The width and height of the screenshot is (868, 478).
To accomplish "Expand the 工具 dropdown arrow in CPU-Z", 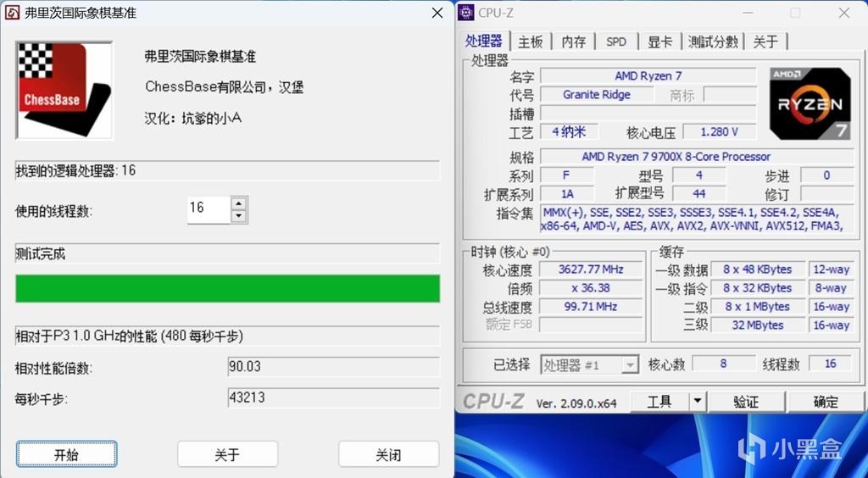I will tap(698, 401).
